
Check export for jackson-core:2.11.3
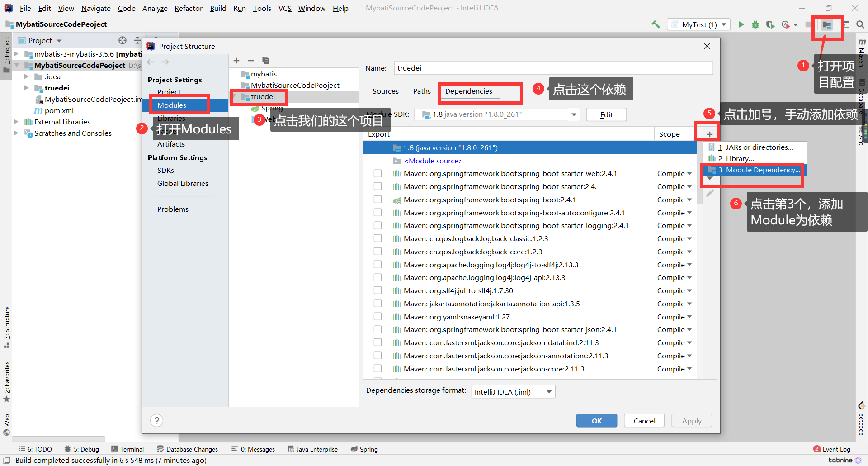[x=378, y=369]
